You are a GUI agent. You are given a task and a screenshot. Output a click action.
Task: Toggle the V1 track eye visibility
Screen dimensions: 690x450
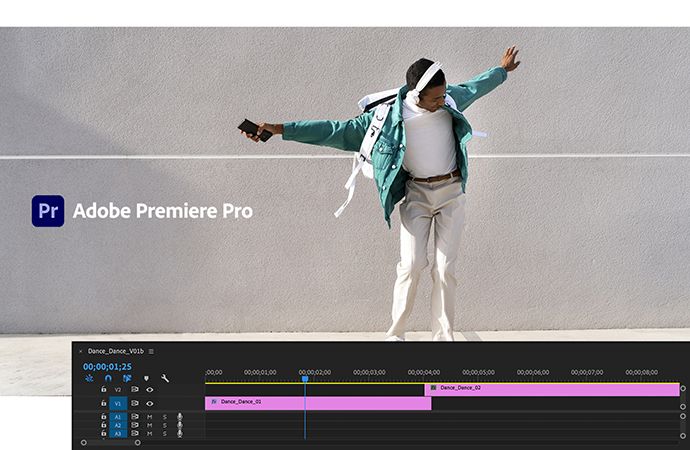150,403
